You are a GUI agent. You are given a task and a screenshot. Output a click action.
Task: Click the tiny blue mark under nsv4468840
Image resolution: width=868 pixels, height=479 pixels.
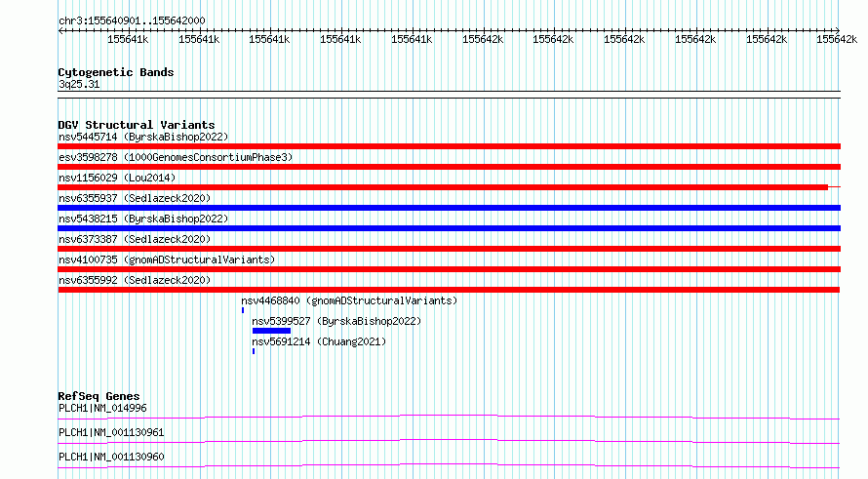[243, 310]
